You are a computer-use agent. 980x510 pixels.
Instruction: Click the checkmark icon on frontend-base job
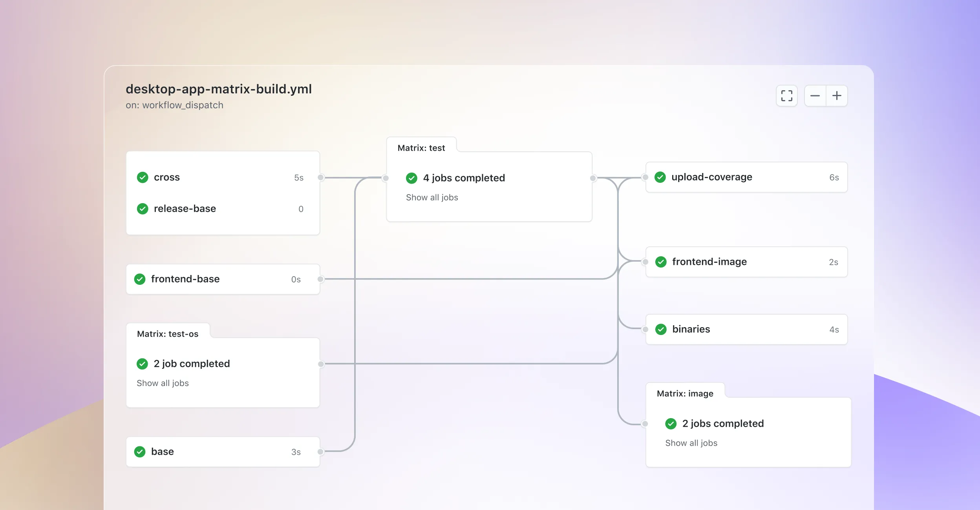[140, 279]
